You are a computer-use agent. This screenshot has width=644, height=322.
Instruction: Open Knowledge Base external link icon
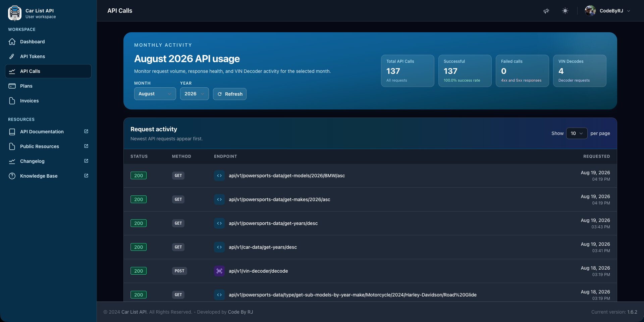[x=86, y=176]
